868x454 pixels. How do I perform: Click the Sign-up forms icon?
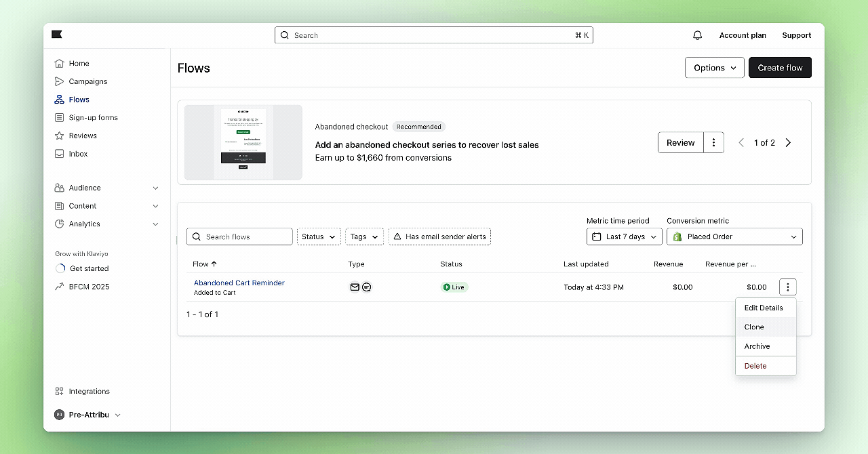tap(60, 117)
